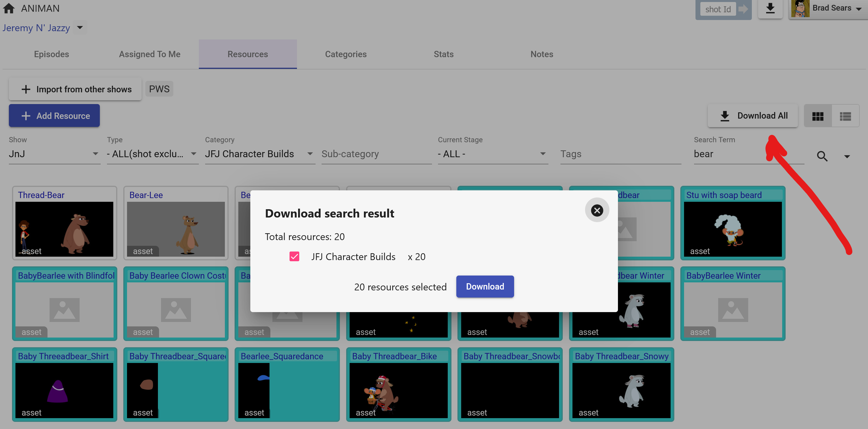
Task: Click the Add Resource button
Action: pyautogui.click(x=54, y=116)
